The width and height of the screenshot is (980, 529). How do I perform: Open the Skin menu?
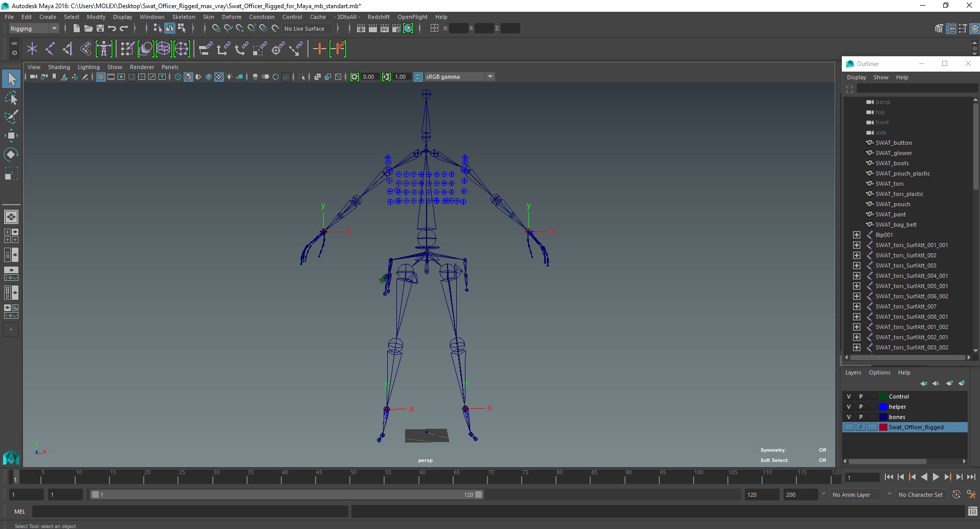(209, 17)
